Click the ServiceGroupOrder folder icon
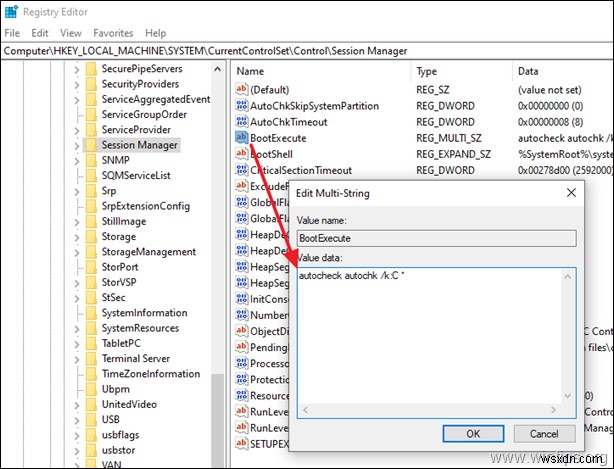 [91, 115]
